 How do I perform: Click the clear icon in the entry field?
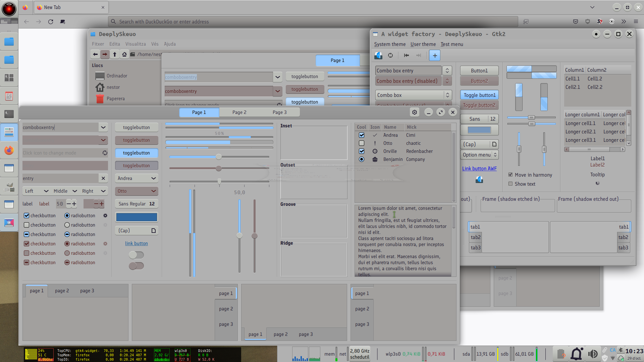pos(103,178)
